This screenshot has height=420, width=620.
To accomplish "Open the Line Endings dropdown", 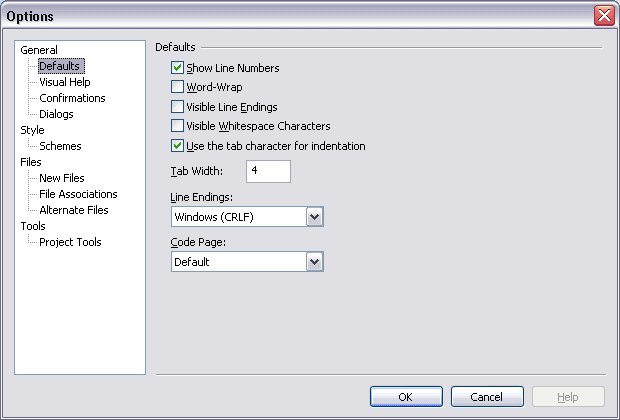I will tap(314, 217).
